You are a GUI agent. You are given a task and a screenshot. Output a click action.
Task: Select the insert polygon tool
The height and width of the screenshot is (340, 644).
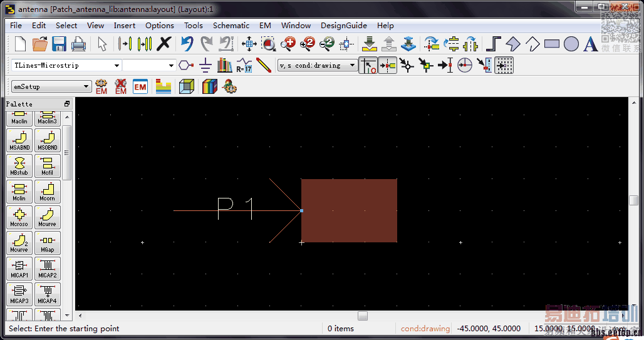pyautogui.click(x=513, y=44)
